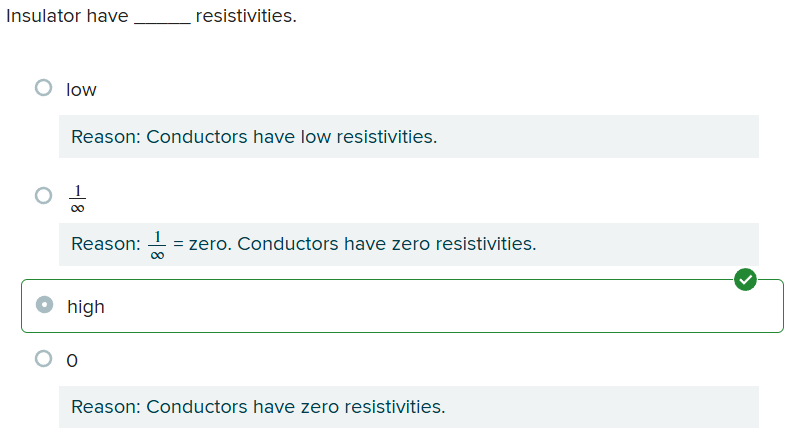Click the green-bordered correct answer box

403,306
